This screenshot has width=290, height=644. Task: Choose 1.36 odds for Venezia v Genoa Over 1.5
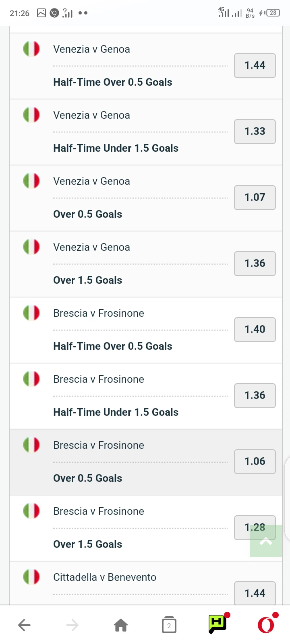tap(255, 264)
